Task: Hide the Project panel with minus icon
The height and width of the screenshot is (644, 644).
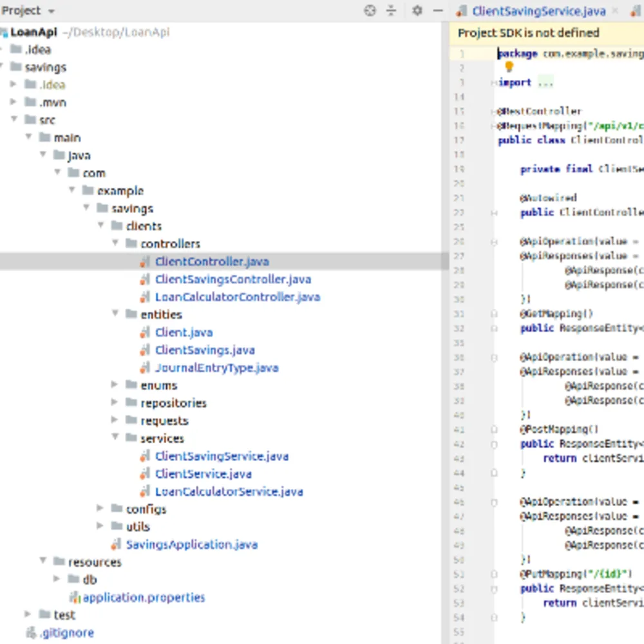Action: (x=438, y=10)
